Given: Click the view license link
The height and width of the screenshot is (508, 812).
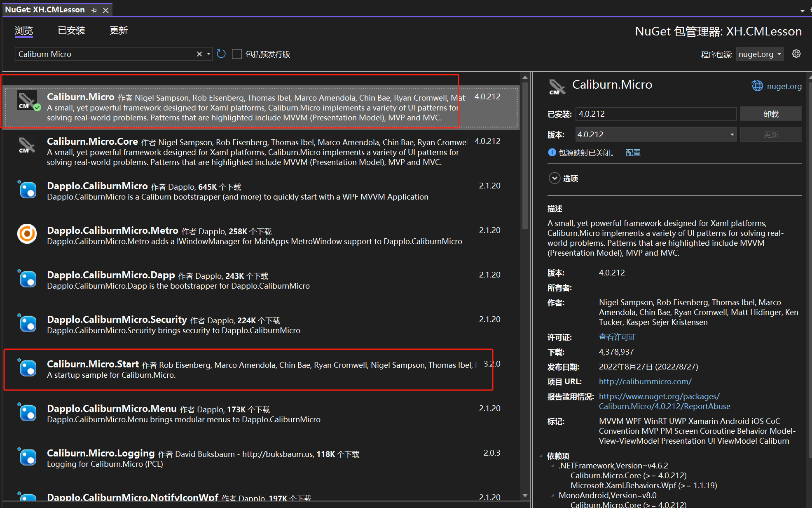Looking at the screenshot, I should click(617, 337).
